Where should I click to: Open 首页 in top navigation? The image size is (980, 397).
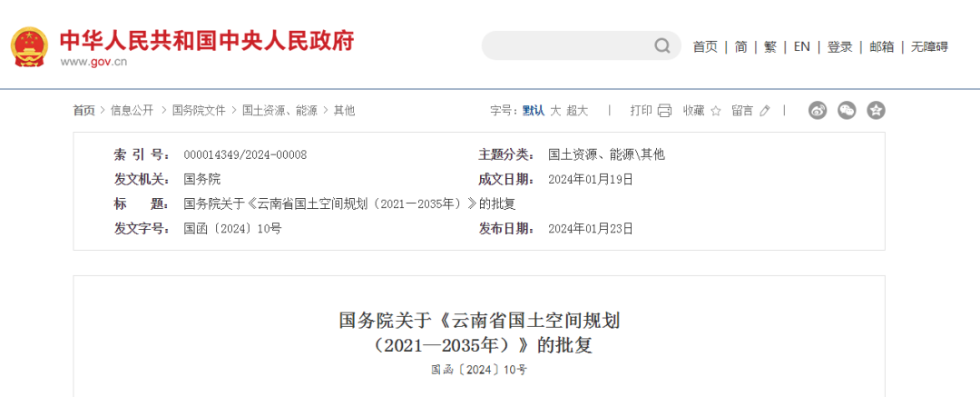click(x=705, y=47)
